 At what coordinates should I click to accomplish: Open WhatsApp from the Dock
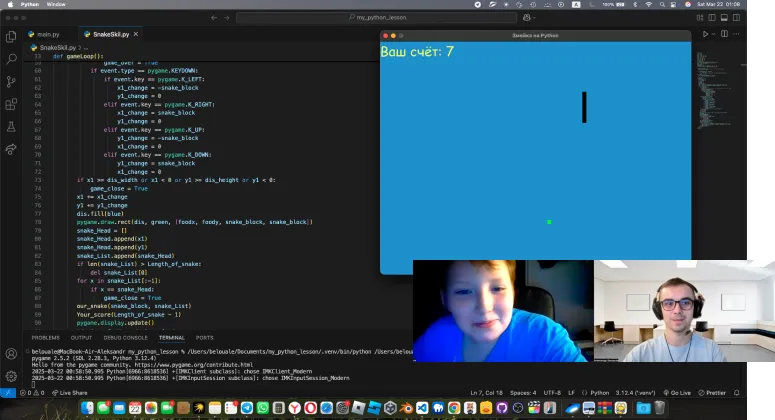[262, 408]
